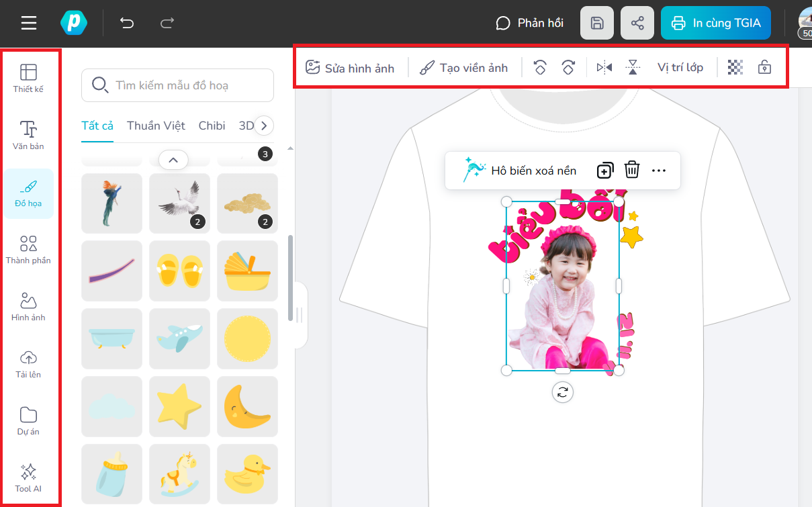Open the more options ellipsis menu
The image size is (812, 507).
pyautogui.click(x=659, y=171)
